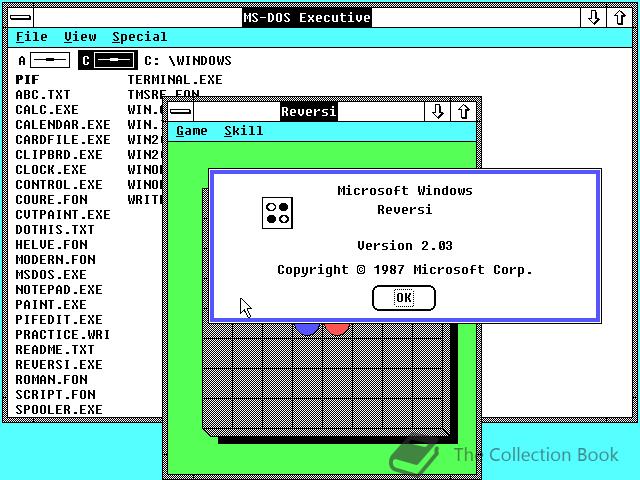The width and height of the screenshot is (640, 480).
Task: Minimize Reversi window with down arrow
Action: 438,111
